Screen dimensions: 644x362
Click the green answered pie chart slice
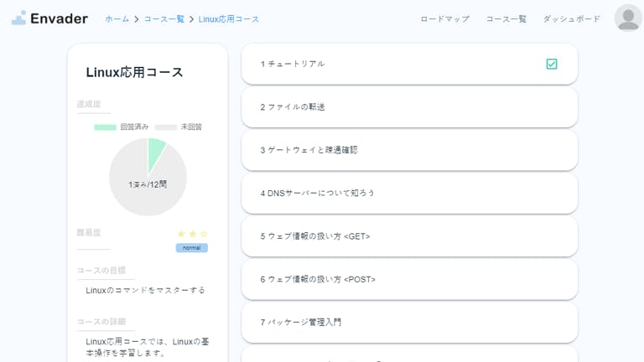click(156, 153)
